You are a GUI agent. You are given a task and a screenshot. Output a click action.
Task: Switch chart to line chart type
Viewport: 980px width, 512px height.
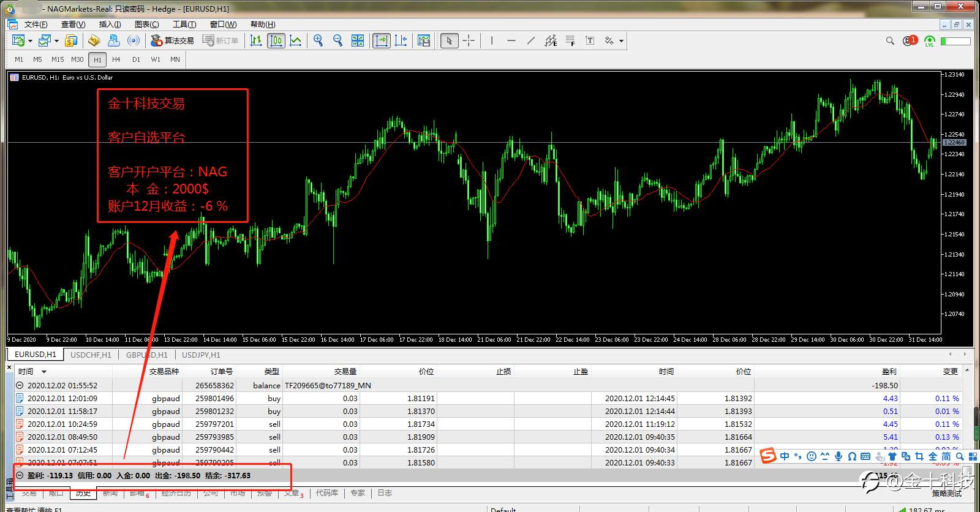(296, 40)
